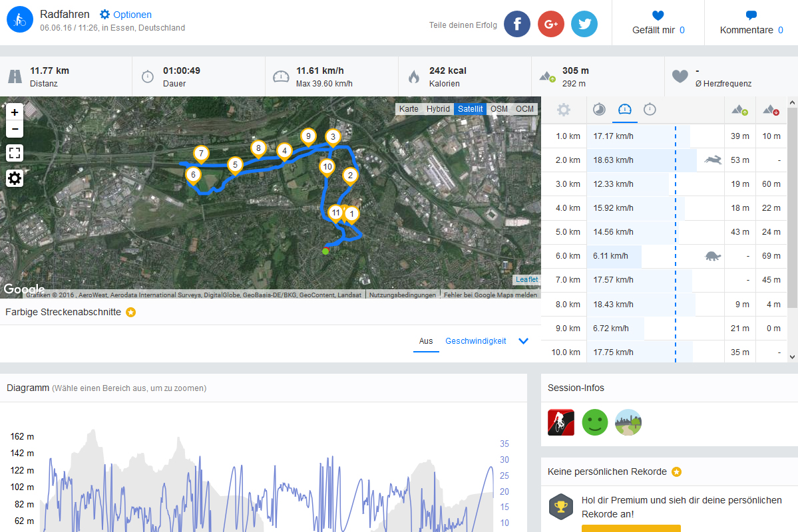Click kilometer marker 8 on map
Image resolution: width=798 pixels, height=532 pixels.
(258, 149)
